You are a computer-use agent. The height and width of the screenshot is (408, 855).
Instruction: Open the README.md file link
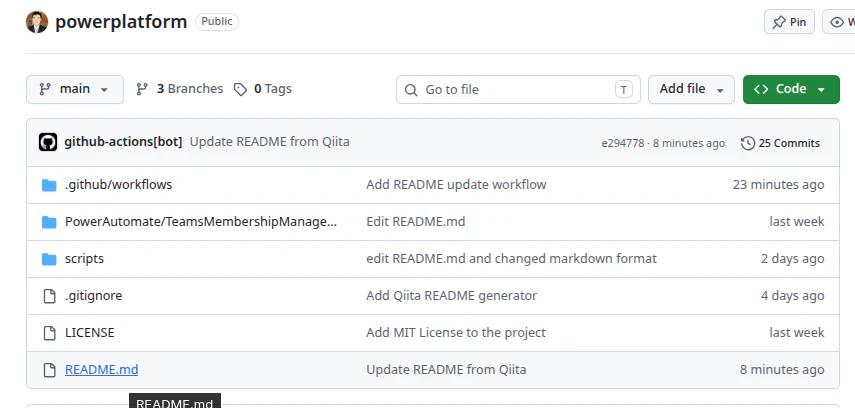(101, 370)
